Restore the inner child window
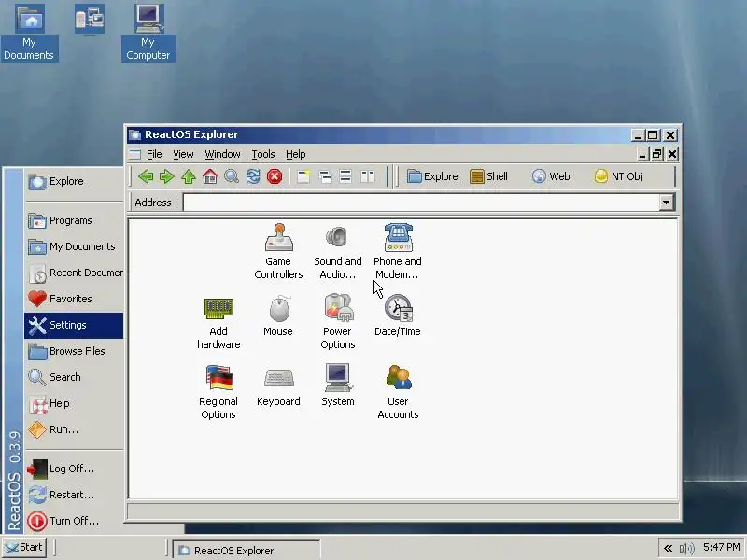 [657, 154]
